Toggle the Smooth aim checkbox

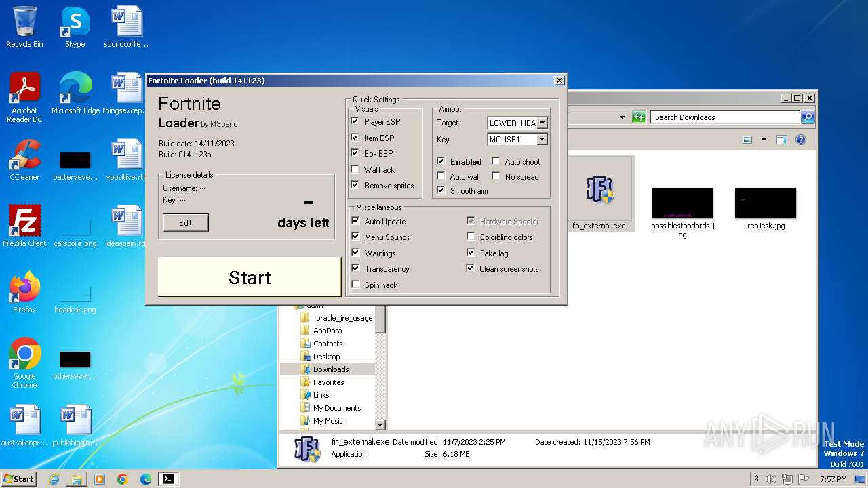[441, 190]
